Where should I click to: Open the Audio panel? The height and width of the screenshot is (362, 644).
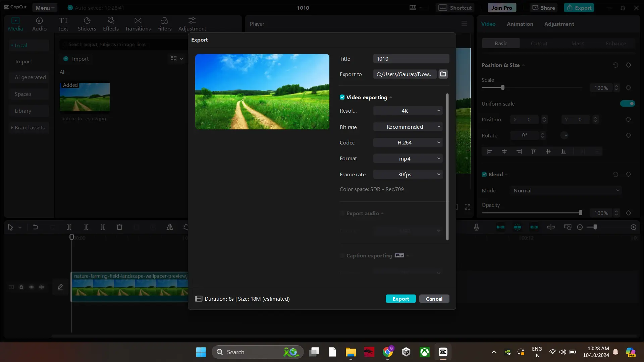click(39, 24)
